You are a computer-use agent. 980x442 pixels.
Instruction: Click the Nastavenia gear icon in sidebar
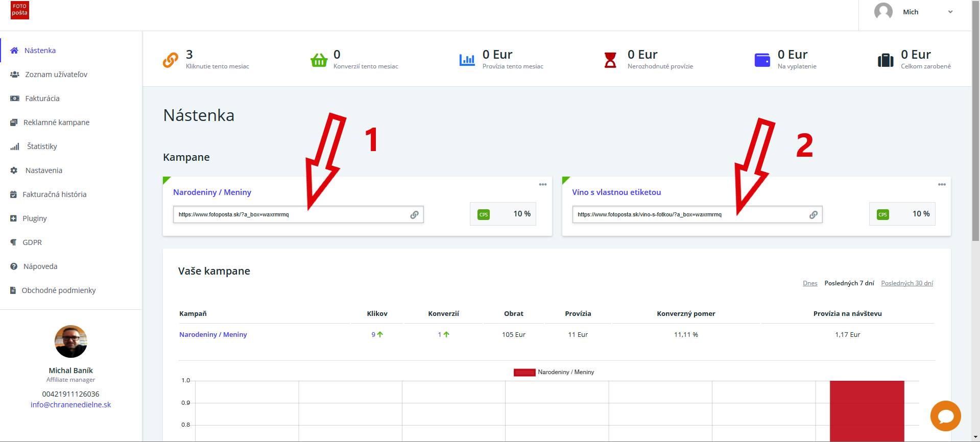pyautogui.click(x=14, y=170)
